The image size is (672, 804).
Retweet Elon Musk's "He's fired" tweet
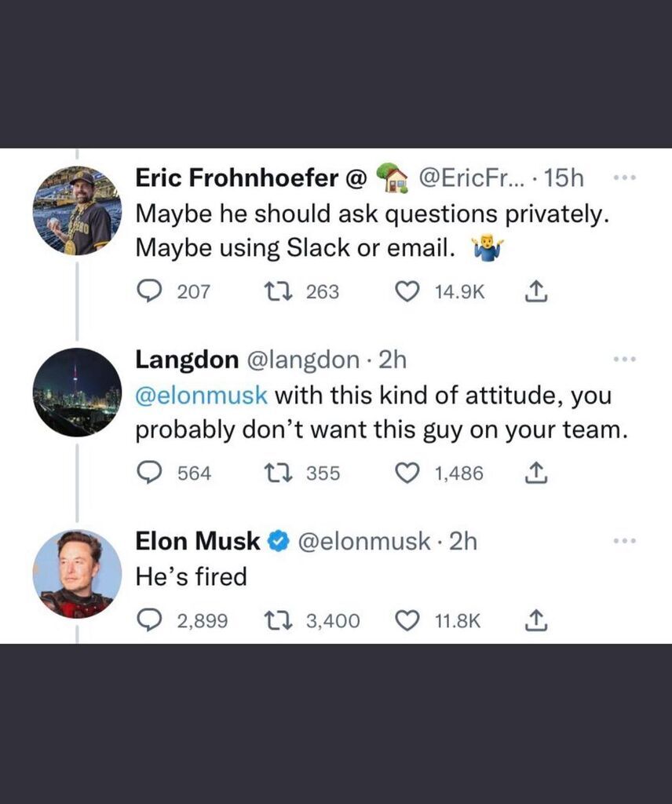pyautogui.click(x=276, y=621)
